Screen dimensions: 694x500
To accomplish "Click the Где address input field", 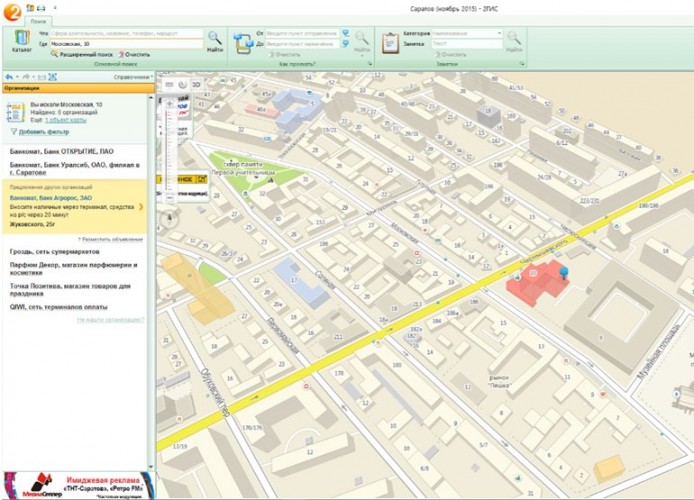I will 125,44.
